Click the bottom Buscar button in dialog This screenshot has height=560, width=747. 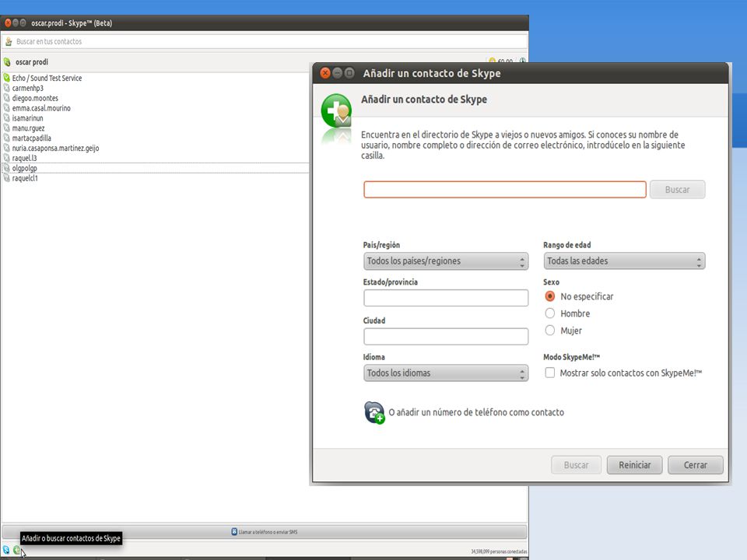576,465
